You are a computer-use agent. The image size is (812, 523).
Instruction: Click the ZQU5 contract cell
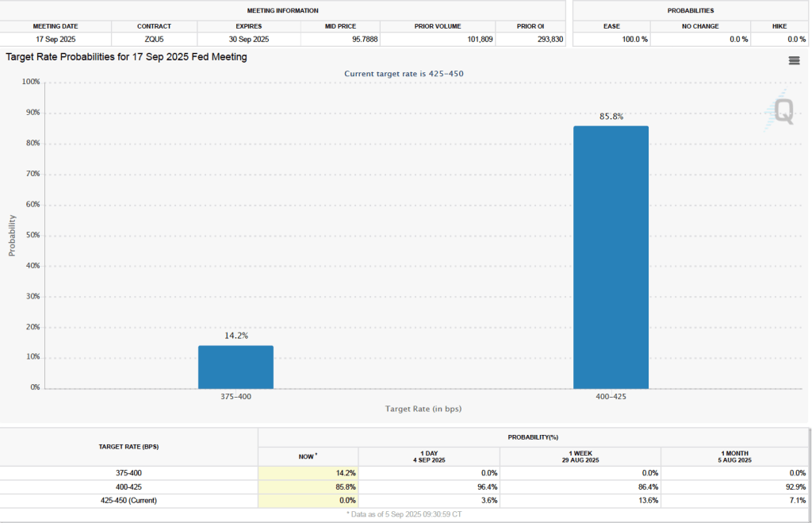154,39
